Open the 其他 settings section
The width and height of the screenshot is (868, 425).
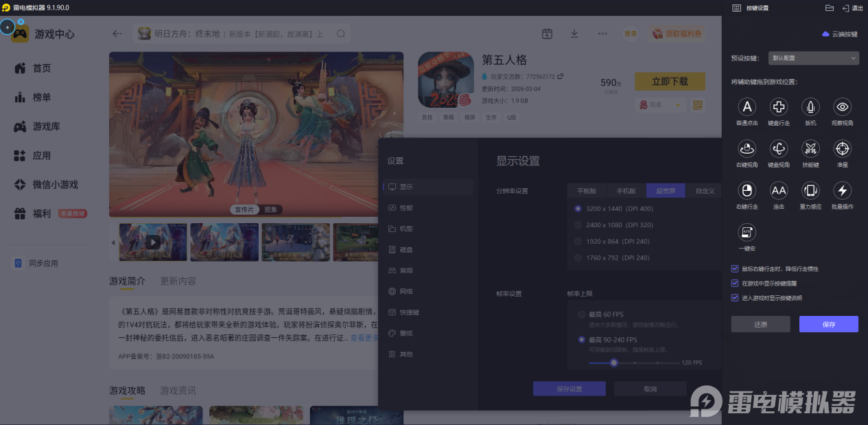pos(428,354)
